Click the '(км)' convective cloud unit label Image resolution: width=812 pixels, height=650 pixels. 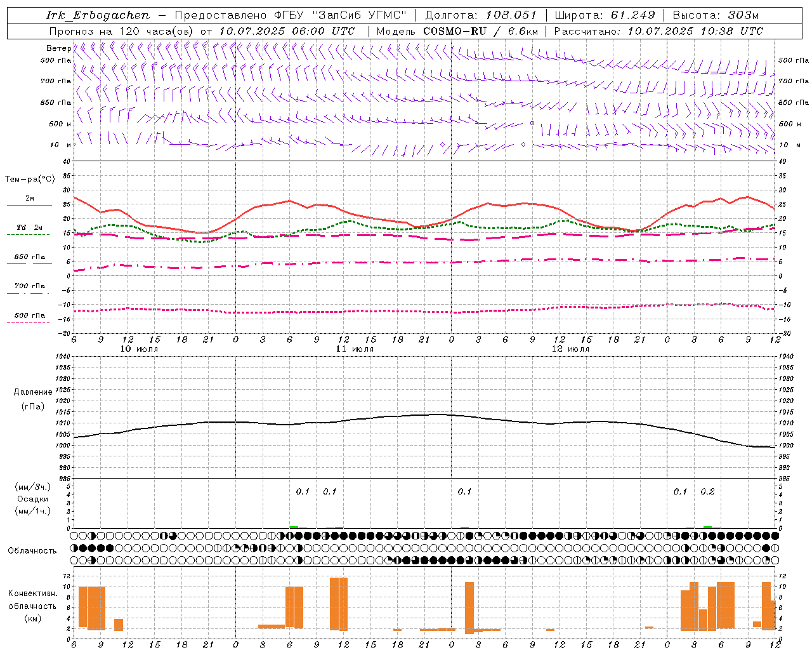[x=33, y=618]
